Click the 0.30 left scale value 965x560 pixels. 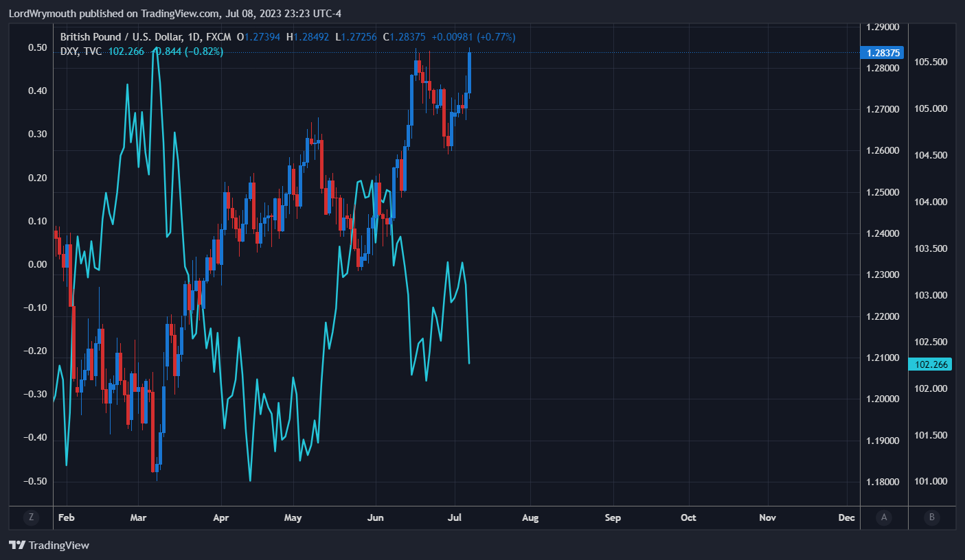tap(38, 134)
